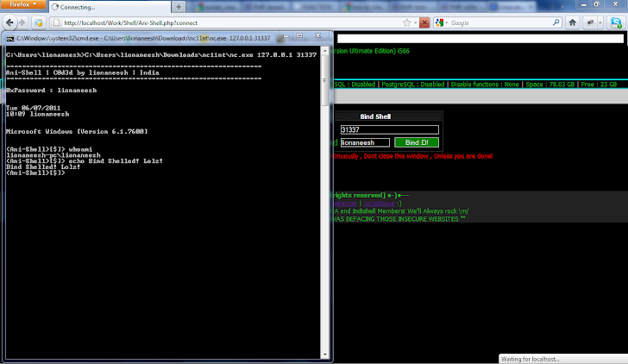Focus the Google search box

tap(500, 22)
